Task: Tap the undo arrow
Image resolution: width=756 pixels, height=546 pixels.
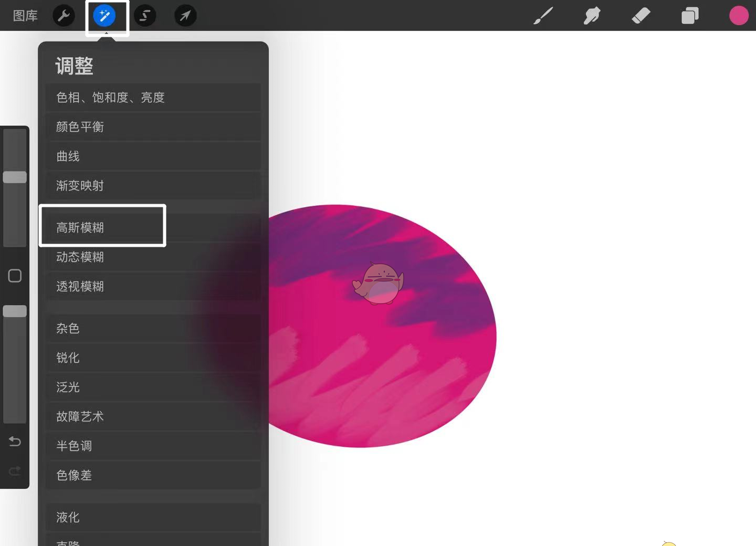Action: [x=15, y=442]
